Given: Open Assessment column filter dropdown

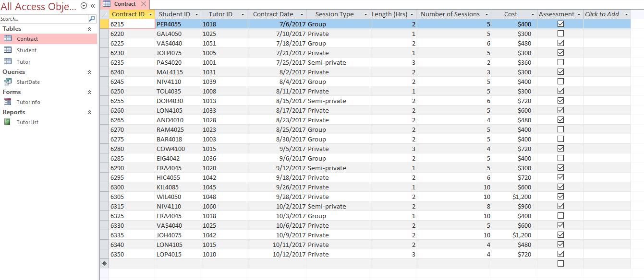Looking at the screenshot, I should (579, 15).
